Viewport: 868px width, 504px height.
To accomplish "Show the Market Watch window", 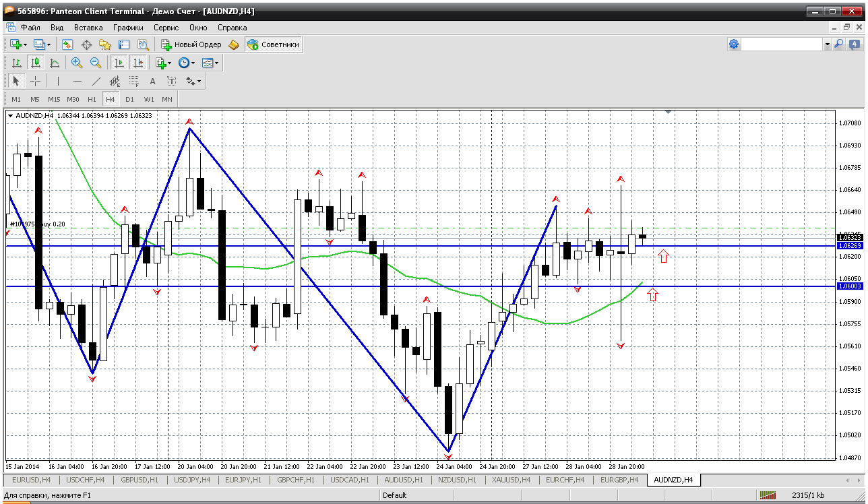I will (x=67, y=44).
